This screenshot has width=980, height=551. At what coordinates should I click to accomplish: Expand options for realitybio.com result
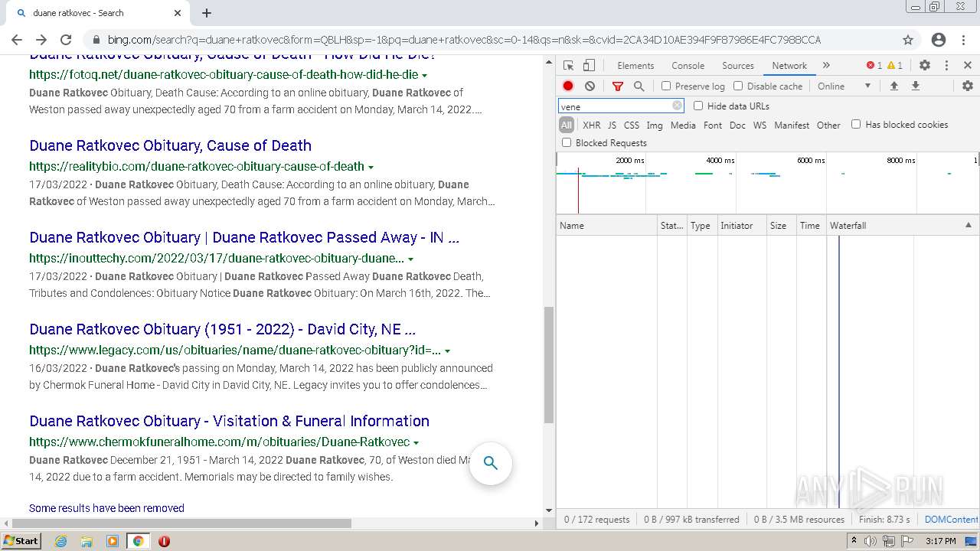[x=371, y=167]
